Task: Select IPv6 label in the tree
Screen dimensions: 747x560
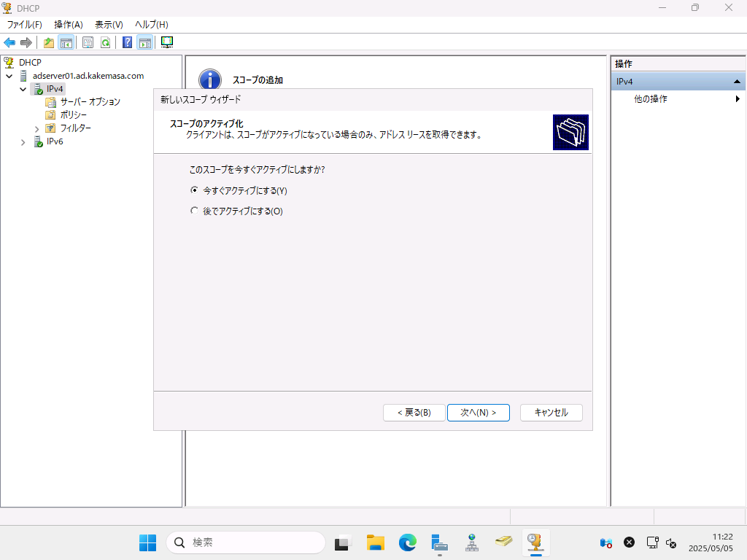Action: [55, 141]
